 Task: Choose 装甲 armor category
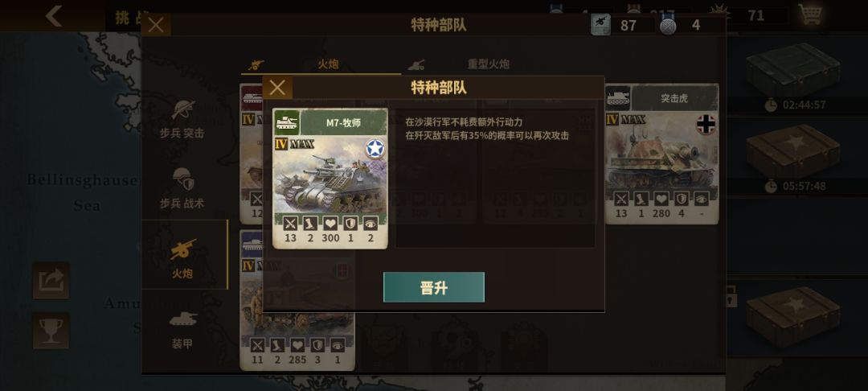pos(182,329)
